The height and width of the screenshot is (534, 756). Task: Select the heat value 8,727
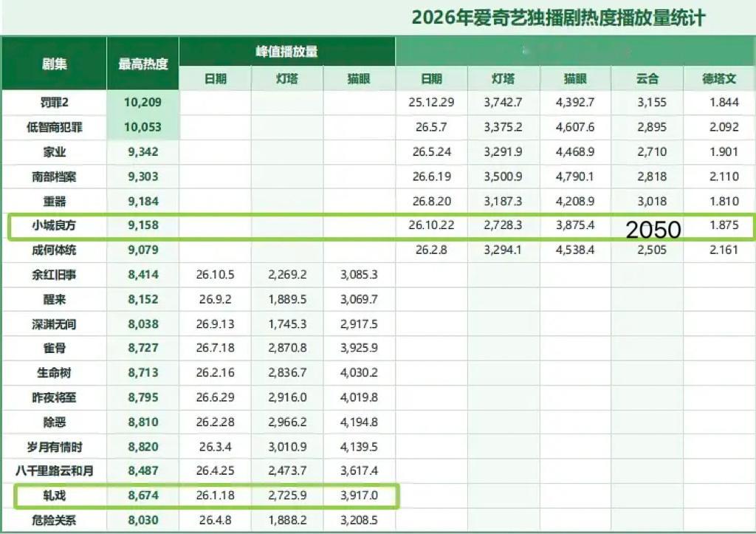(142, 348)
